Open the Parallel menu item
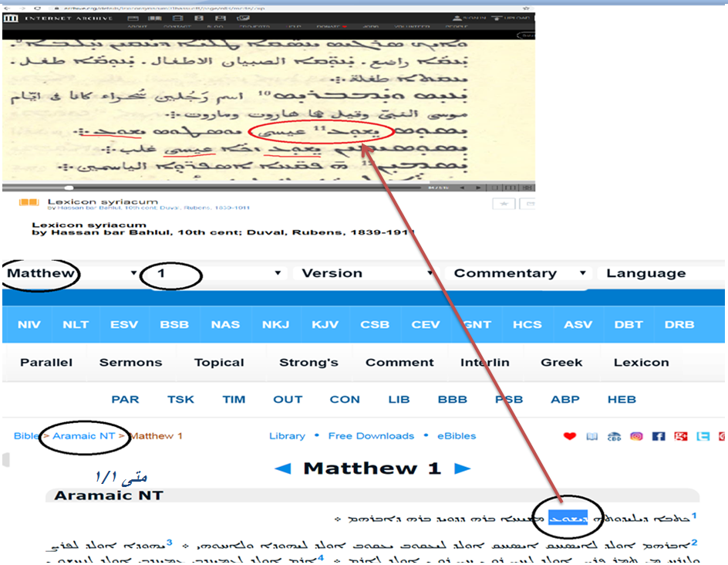 46,363
